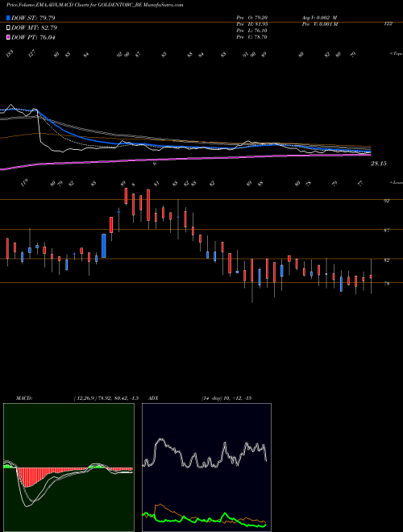
Task: Click ADX values '(14 day) 10, +12, -15'
Action: click(226, 398)
